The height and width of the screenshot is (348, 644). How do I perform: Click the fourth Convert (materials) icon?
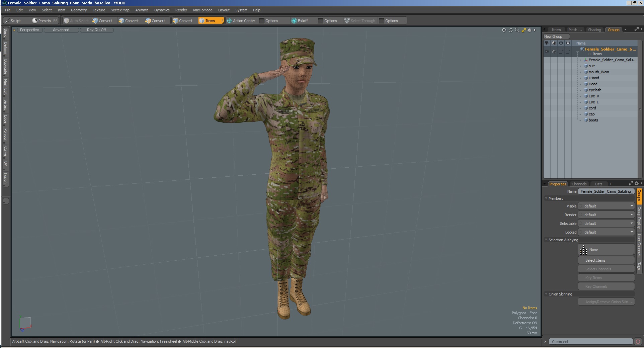pos(175,21)
